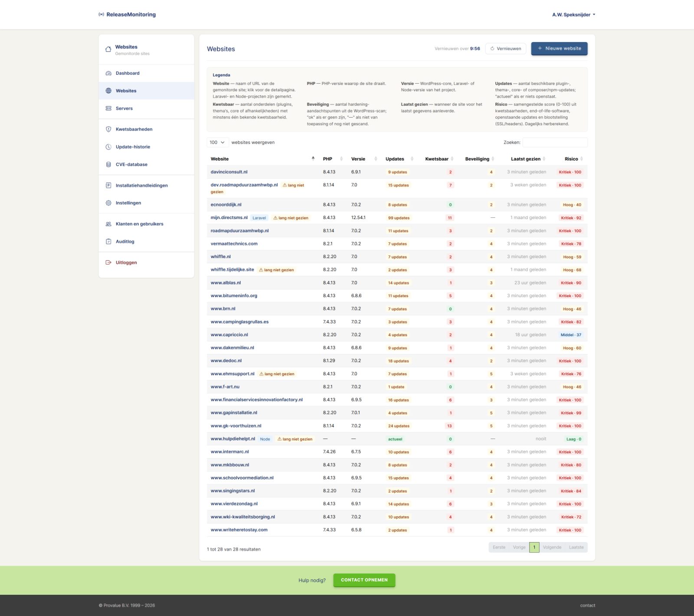694x616 pixels.
Task: Click the Vorige pagination button
Action: point(519,547)
